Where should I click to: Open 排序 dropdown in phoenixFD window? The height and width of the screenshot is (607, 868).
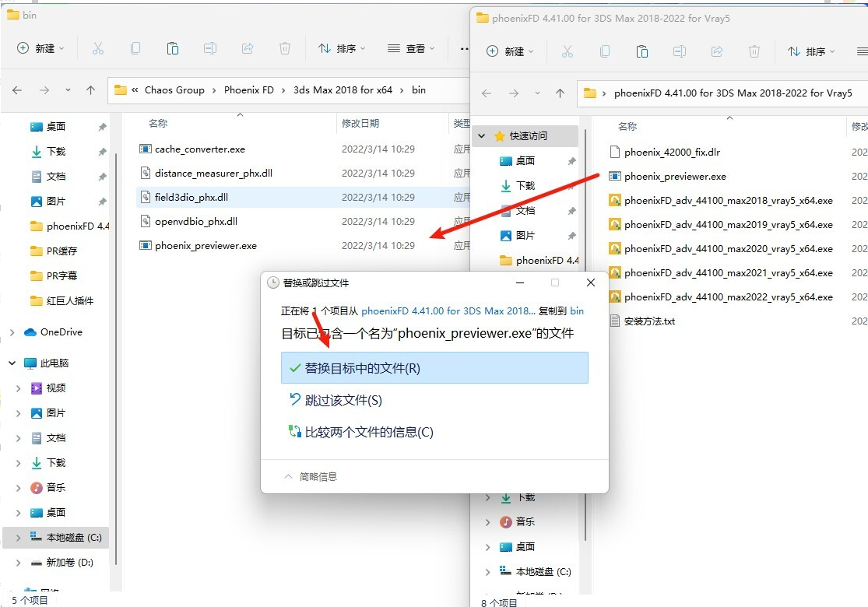coord(811,51)
